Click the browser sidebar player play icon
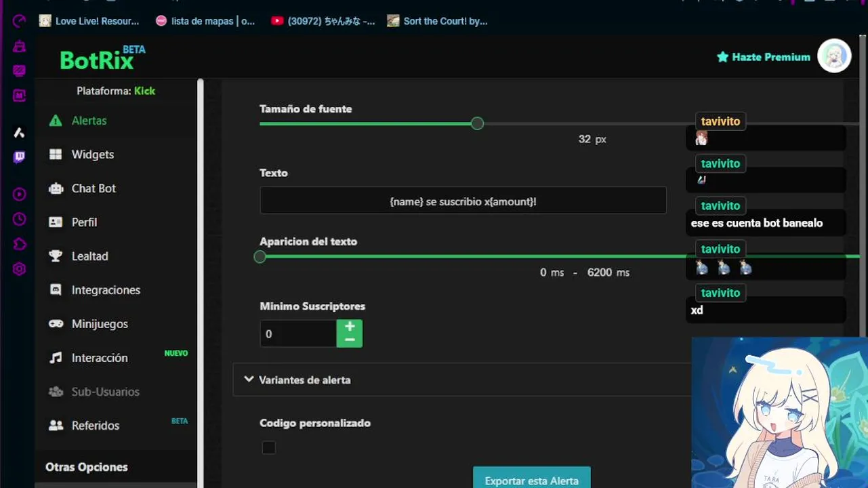Viewport: 868px width, 488px height. 19,195
